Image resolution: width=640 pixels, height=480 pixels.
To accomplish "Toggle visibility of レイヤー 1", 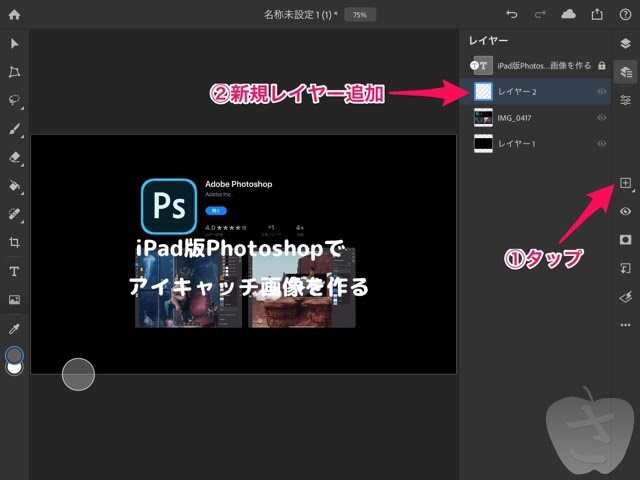I will click(x=602, y=144).
